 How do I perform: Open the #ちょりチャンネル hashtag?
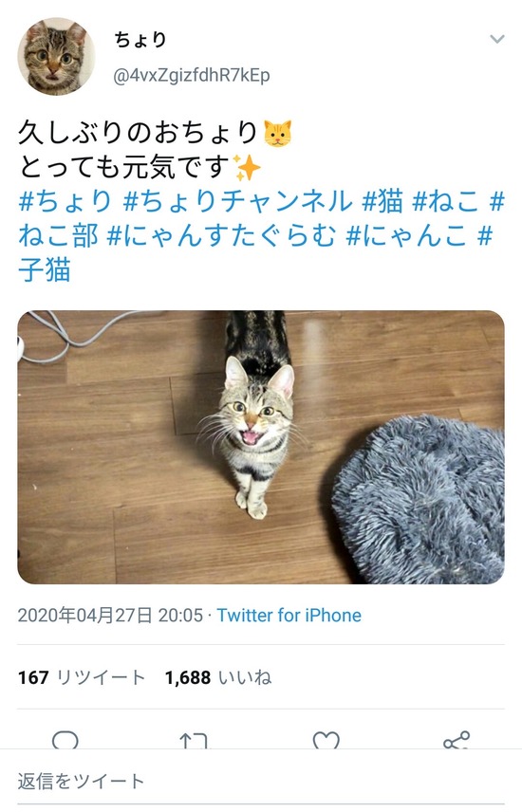(238, 201)
